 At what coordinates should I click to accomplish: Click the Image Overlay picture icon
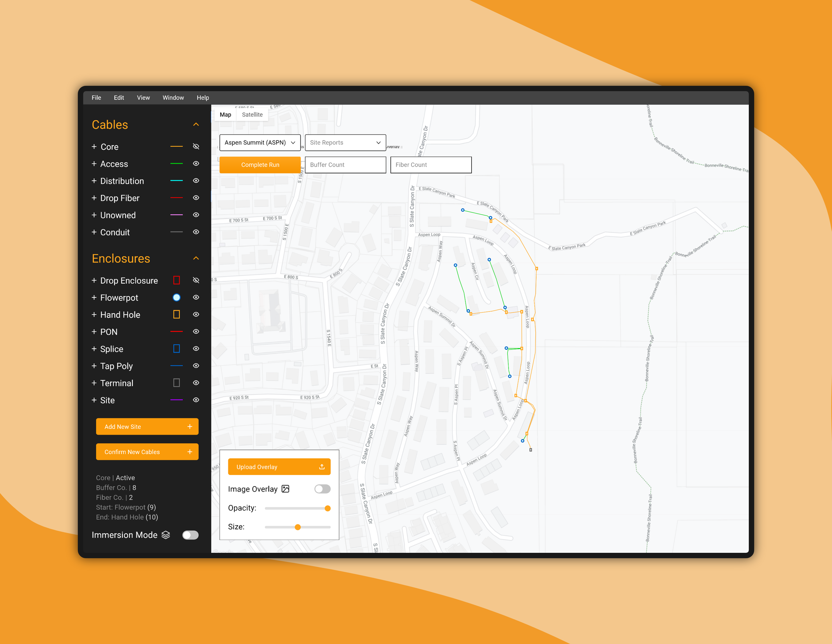285,489
